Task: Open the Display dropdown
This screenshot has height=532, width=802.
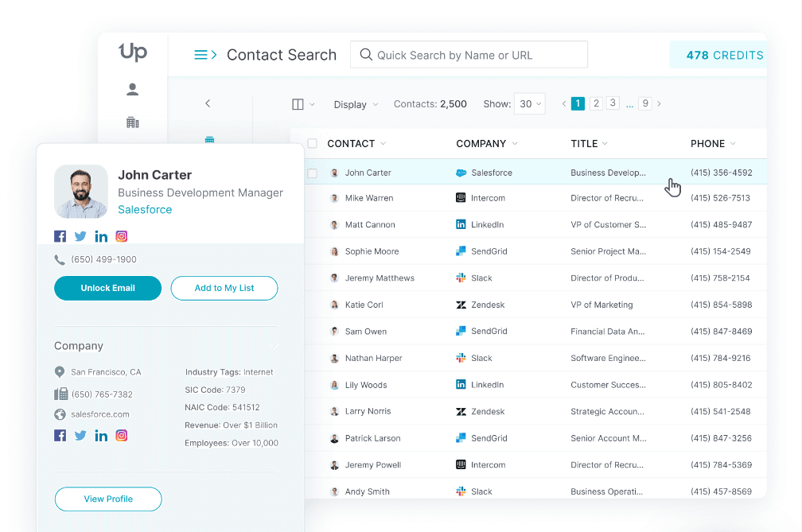Action: pyautogui.click(x=356, y=104)
